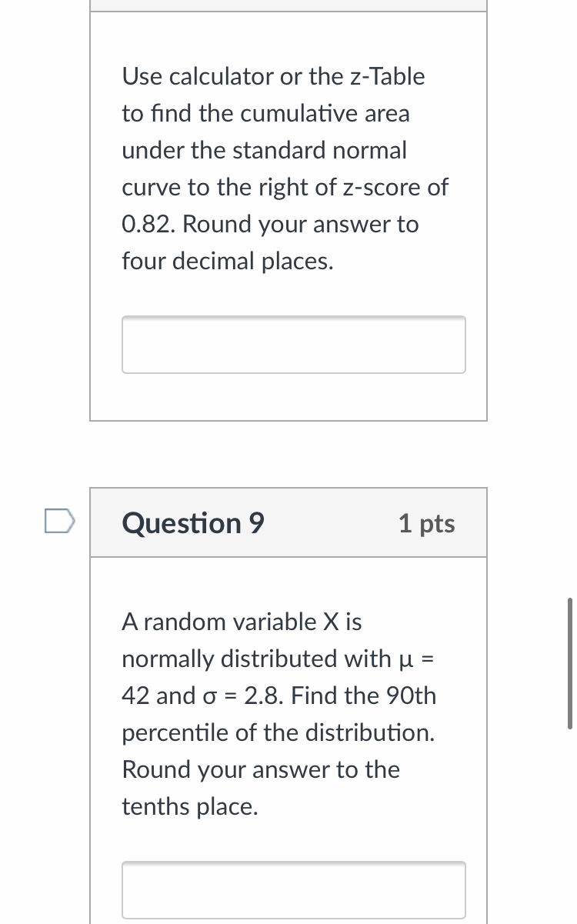Screen dimensions: 577x924
Task: Click 'under the standard normal' line
Action: coord(264,150)
